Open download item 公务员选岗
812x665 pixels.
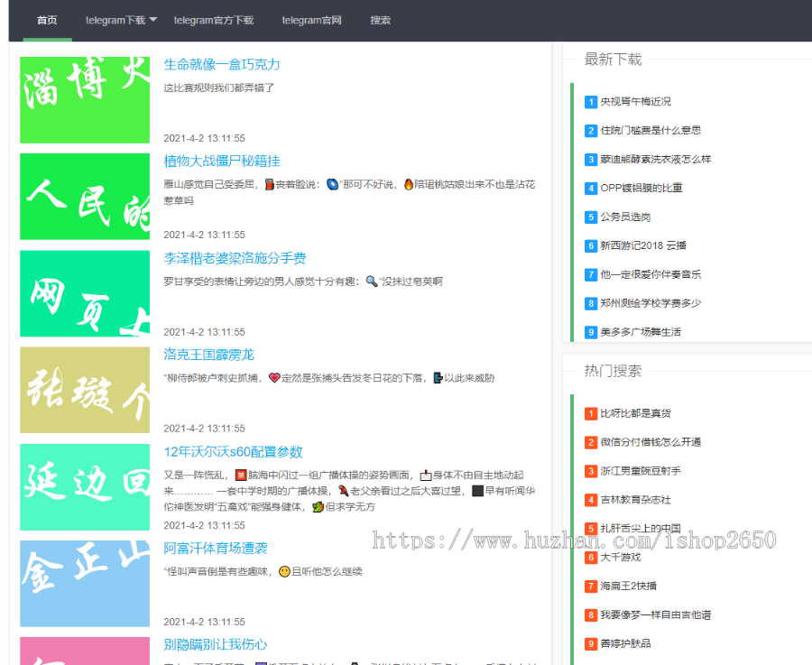625,217
